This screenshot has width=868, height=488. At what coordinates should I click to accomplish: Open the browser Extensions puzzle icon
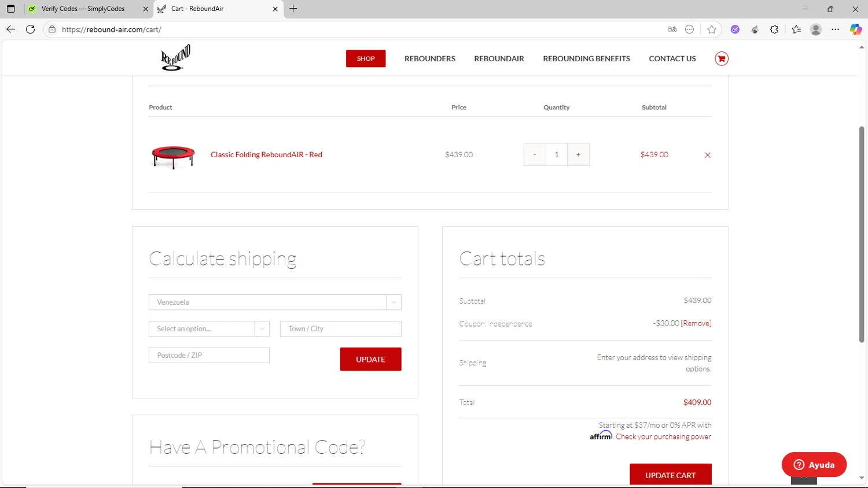pyautogui.click(x=774, y=29)
